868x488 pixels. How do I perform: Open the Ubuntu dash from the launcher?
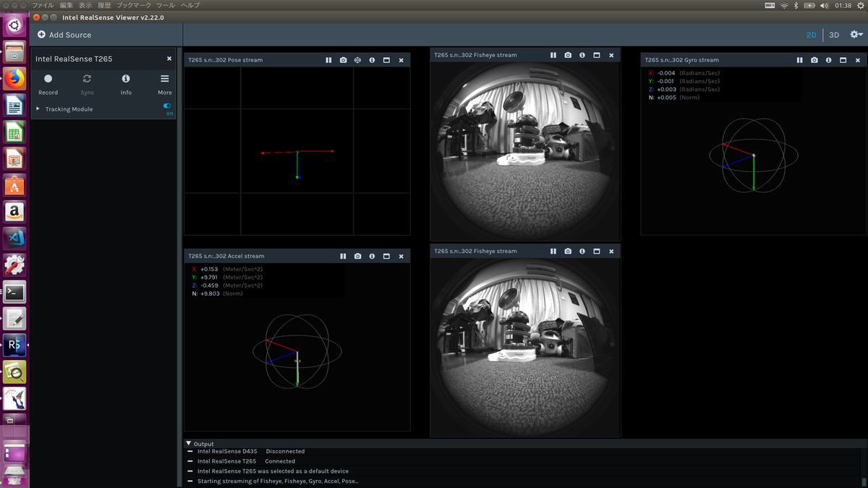(x=14, y=26)
